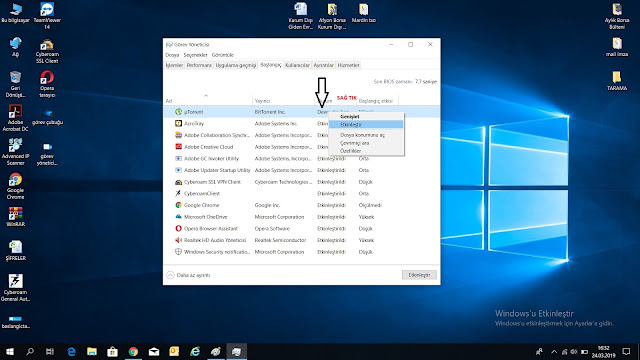
Task: Open the Görünüm menu
Action: [222, 55]
